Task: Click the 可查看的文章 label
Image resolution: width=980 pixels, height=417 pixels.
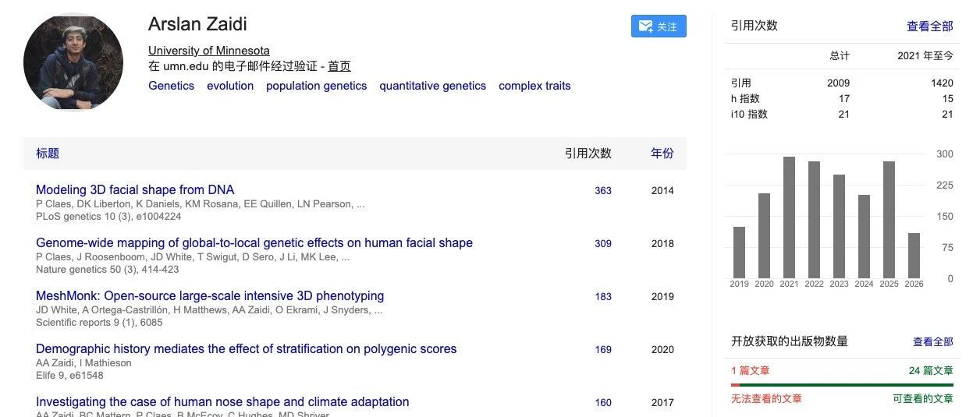Action: (x=923, y=398)
